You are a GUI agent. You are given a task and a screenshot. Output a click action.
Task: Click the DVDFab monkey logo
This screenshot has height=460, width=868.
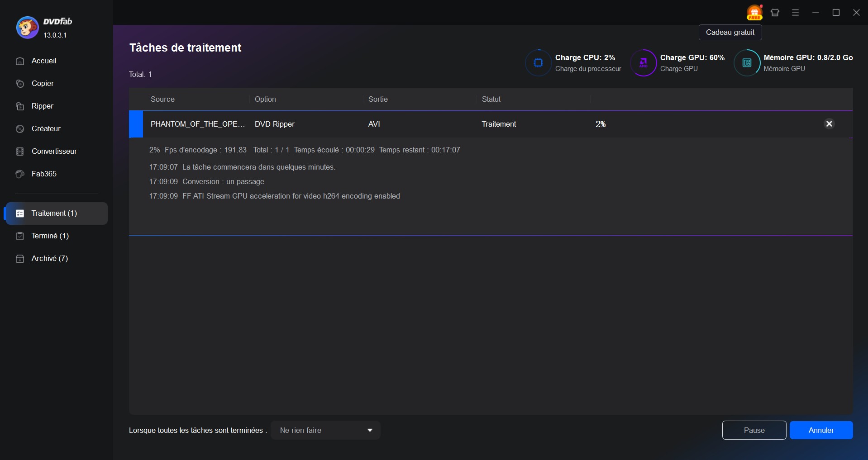coord(27,28)
